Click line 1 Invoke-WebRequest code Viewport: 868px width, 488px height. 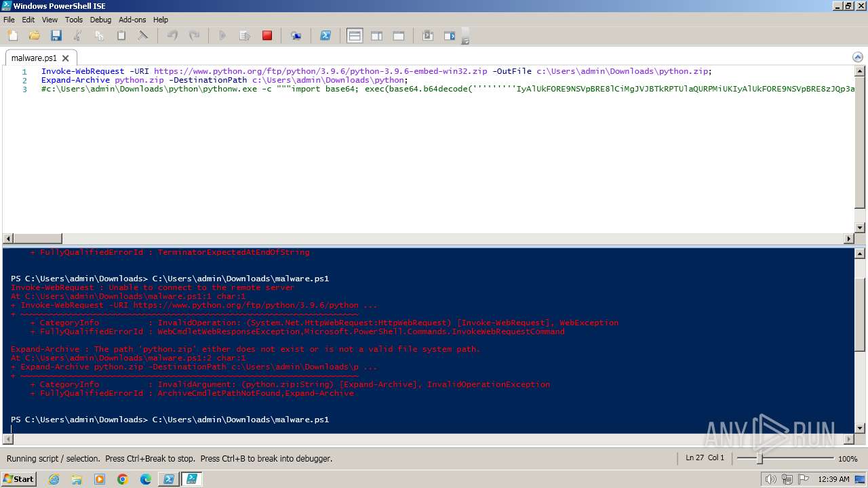pos(376,71)
